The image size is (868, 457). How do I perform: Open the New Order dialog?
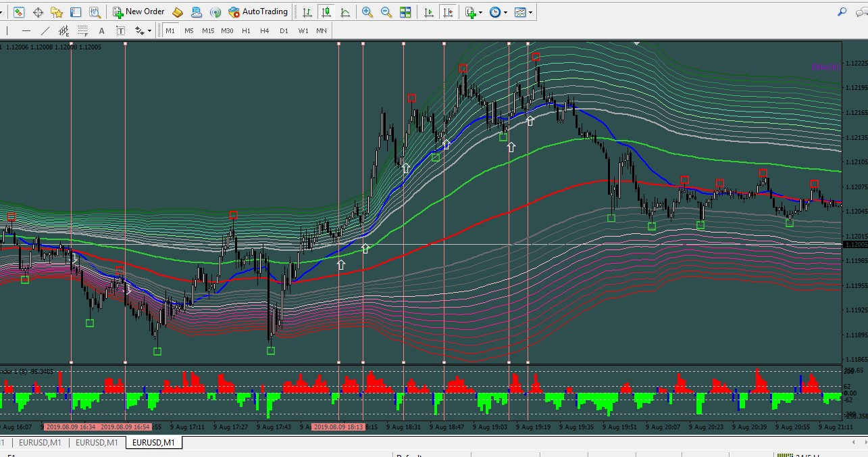point(138,11)
